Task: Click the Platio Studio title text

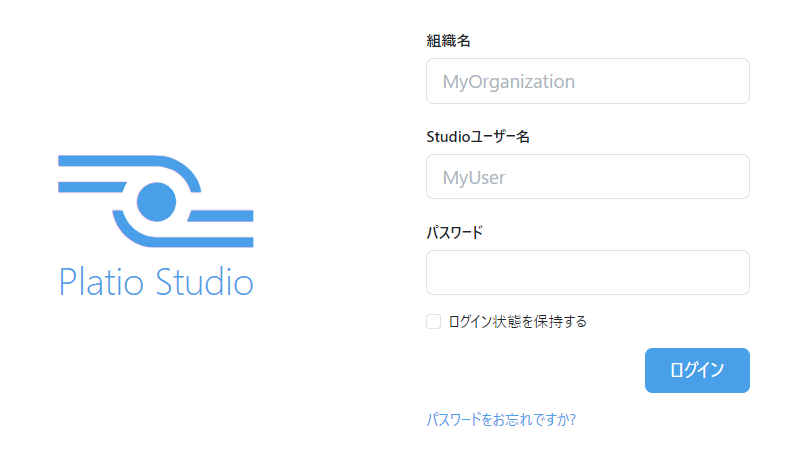Action: 156,282
